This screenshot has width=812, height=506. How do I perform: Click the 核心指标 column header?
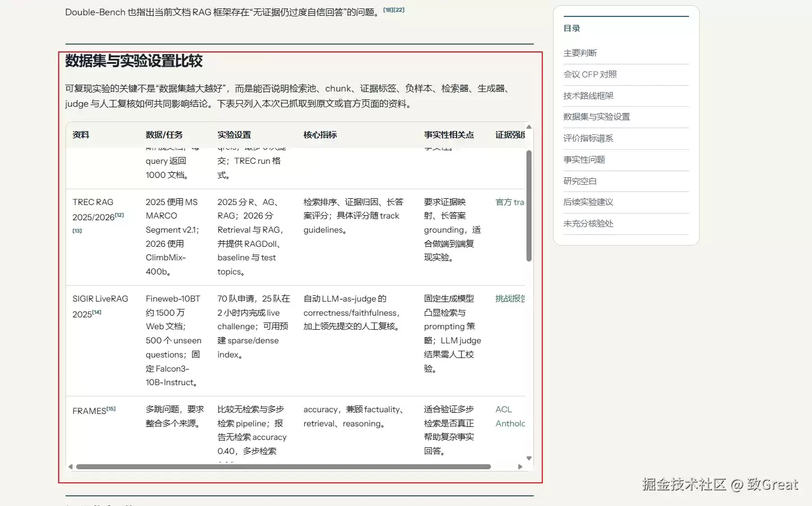[320, 135]
